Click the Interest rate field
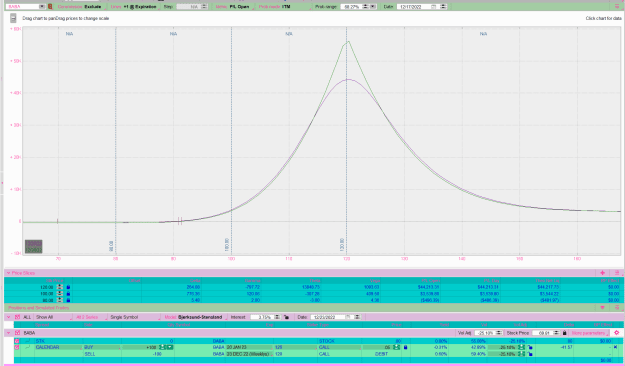Screen dimensions: 625x366 262,317
